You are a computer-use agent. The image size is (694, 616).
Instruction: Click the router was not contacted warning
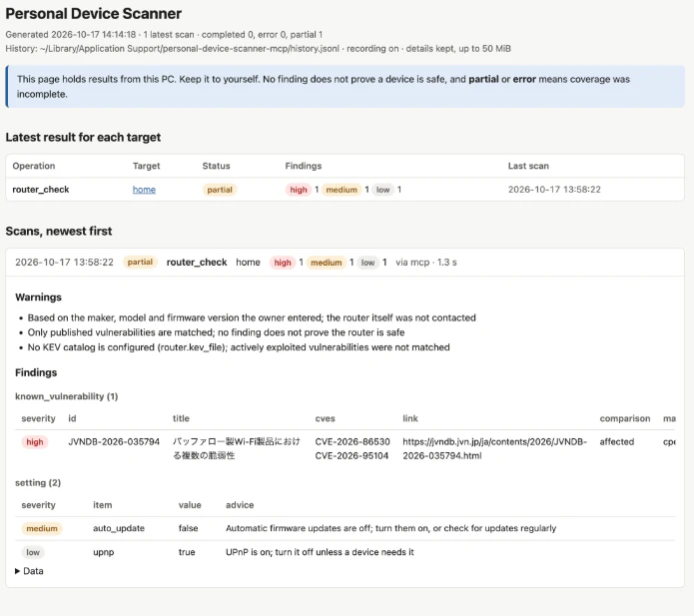[x=252, y=317]
